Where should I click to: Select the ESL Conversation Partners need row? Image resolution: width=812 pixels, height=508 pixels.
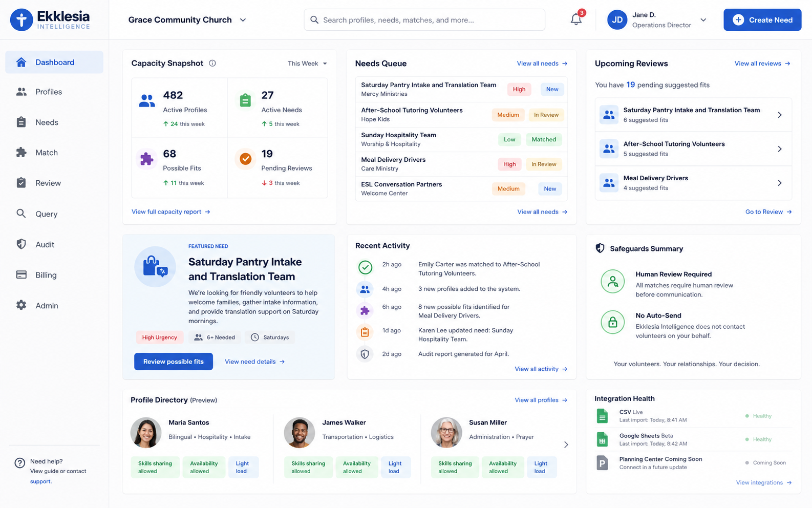coord(461,188)
